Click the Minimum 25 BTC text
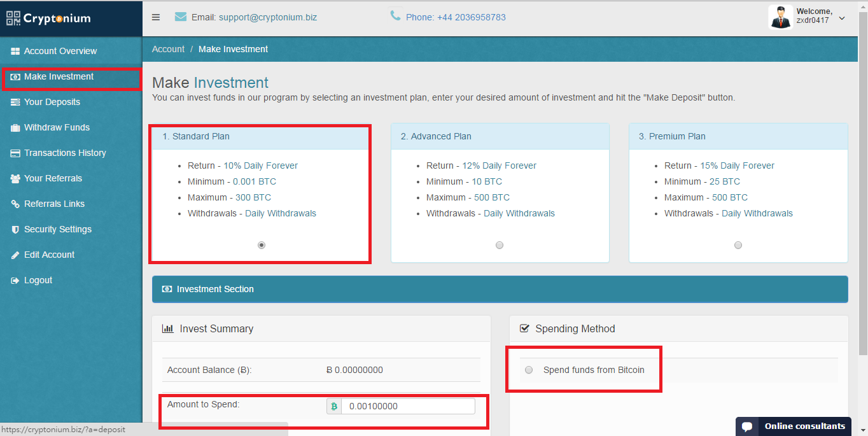The image size is (868, 436). click(702, 181)
